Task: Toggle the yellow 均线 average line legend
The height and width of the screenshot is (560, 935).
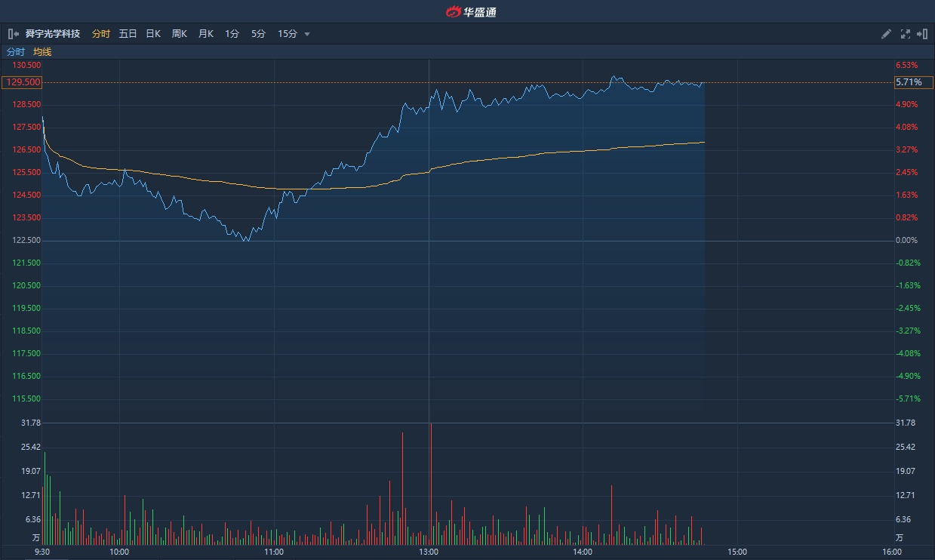Action: pyautogui.click(x=42, y=52)
